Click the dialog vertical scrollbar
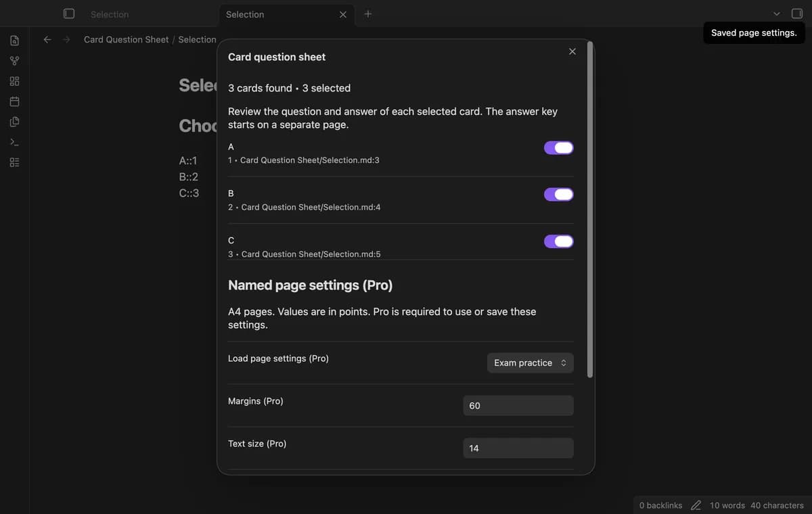This screenshot has width=812, height=514. click(x=590, y=210)
